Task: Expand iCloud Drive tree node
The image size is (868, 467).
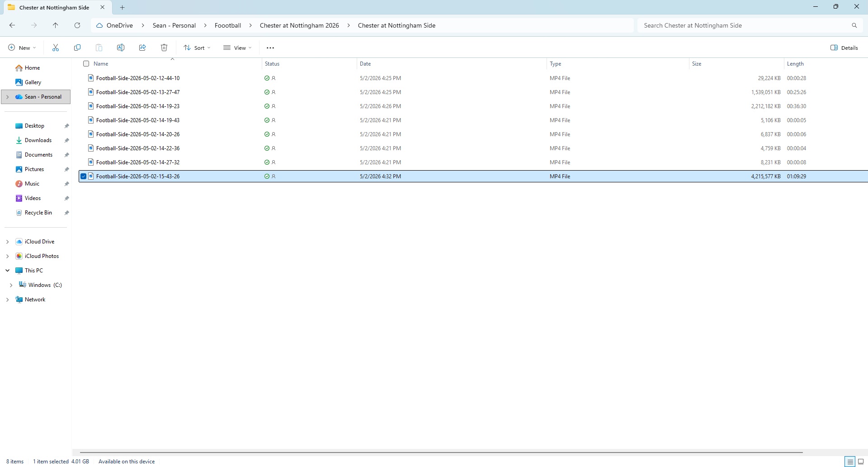Action: coord(7,242)
